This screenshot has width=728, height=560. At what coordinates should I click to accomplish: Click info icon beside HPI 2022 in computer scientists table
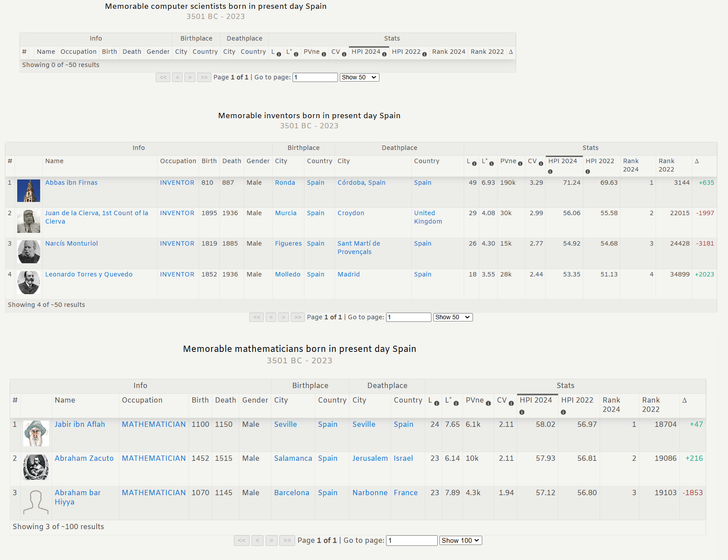(424, 54)
